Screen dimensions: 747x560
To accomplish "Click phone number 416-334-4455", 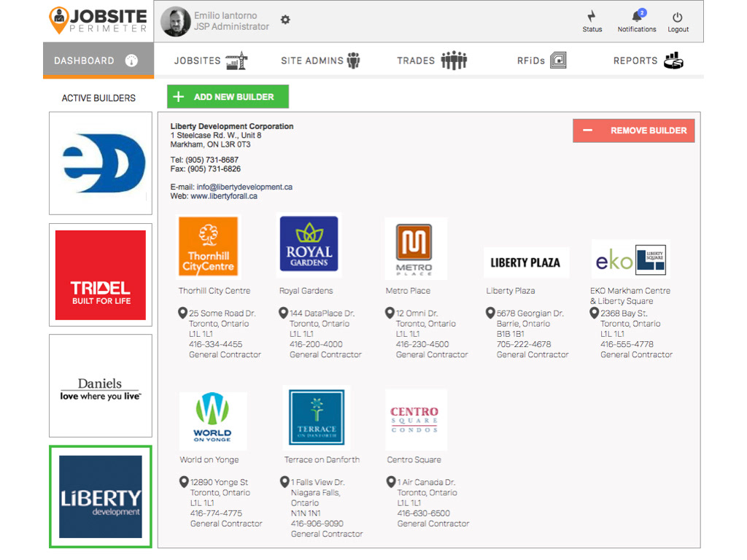I will (x=215, y=344).
